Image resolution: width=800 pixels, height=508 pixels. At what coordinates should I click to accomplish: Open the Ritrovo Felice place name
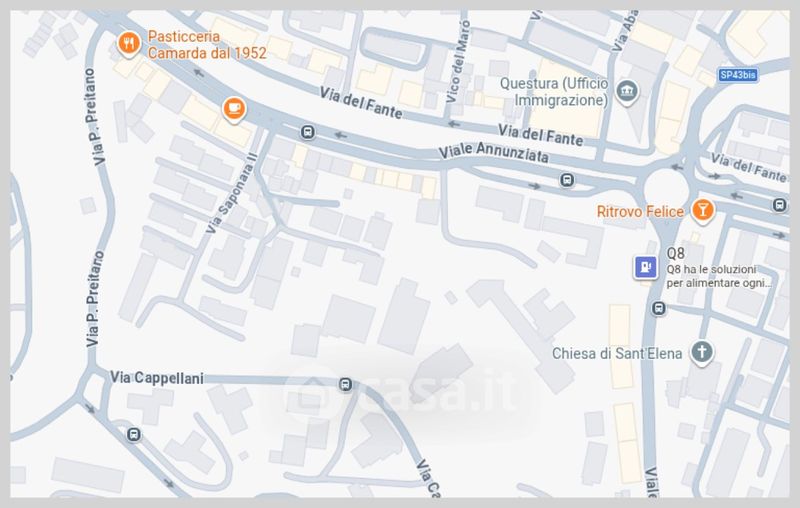640,212
